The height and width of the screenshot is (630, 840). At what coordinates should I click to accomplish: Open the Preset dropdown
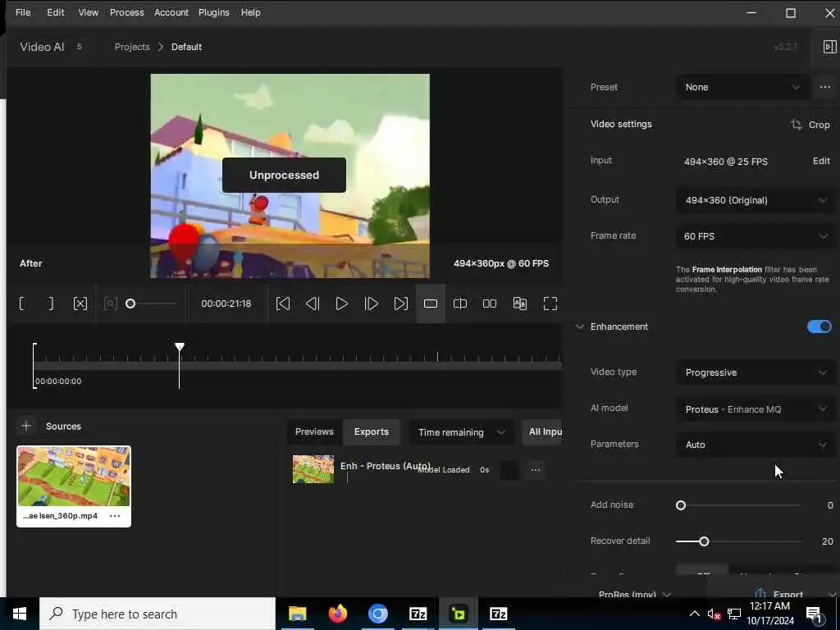(x=742, y=87)
